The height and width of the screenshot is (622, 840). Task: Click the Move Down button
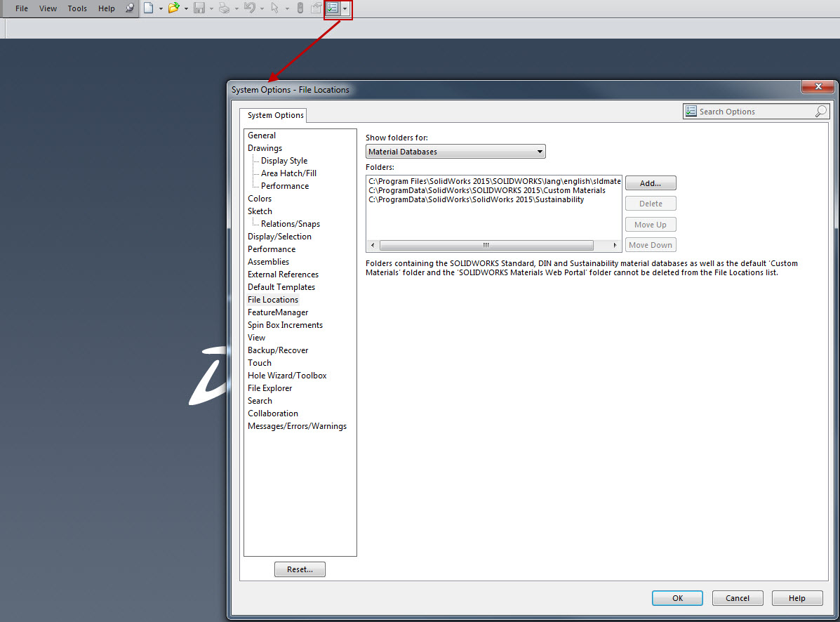[651, 245]
